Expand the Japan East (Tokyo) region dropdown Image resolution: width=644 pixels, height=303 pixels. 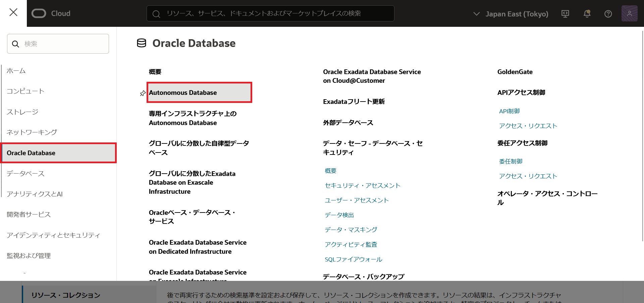pos(511,14)
